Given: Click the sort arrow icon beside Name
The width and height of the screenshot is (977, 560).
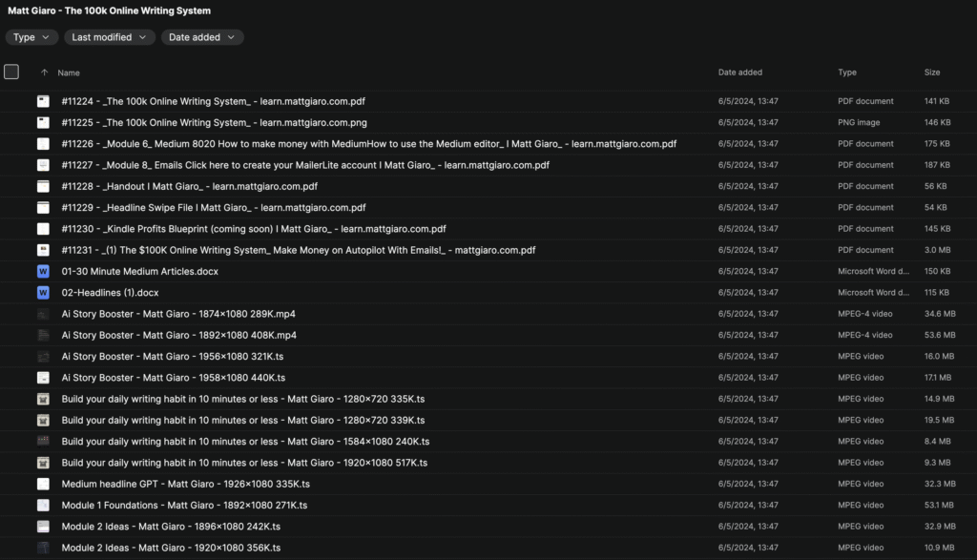Looking at the screenshot, I should click(44, 73).
